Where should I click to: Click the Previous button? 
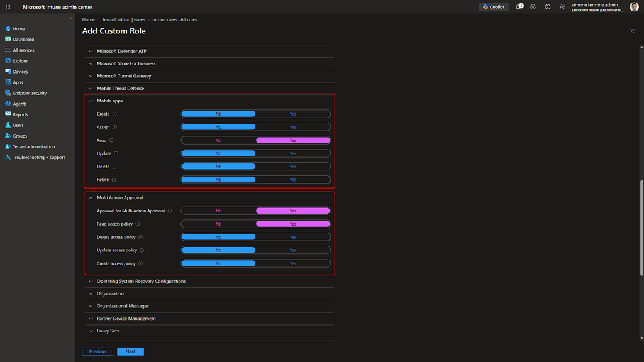pos(97,351)
